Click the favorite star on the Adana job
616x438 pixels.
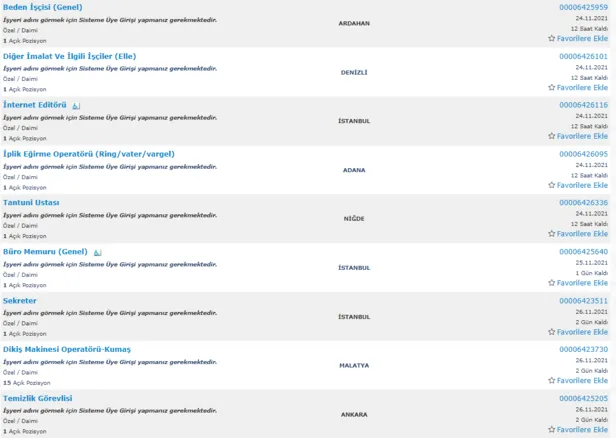coord(551,185)
